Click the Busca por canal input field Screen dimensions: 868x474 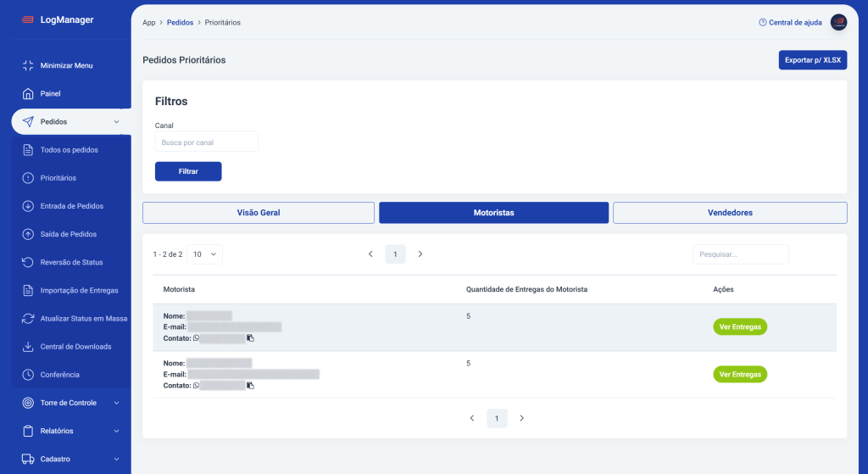point(206,142)
